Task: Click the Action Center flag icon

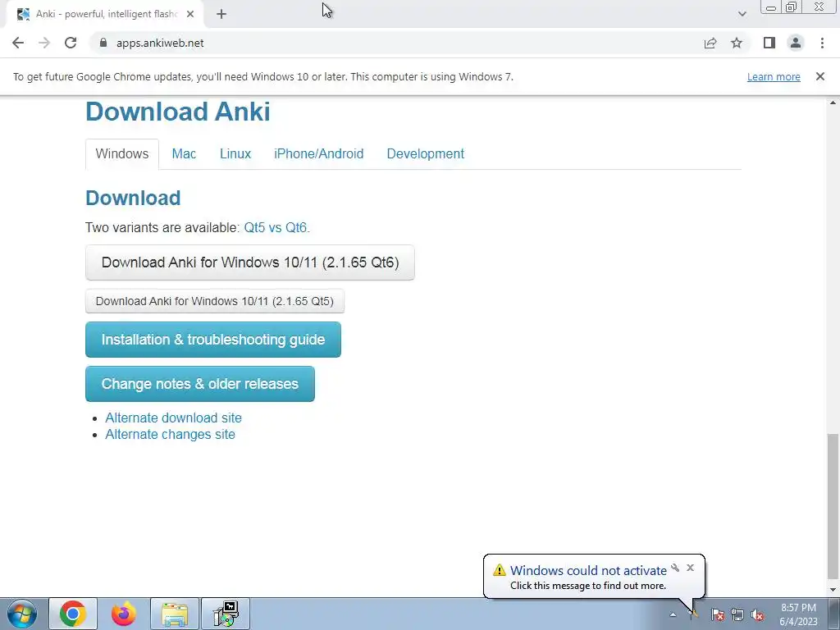Action: point(717,614)
